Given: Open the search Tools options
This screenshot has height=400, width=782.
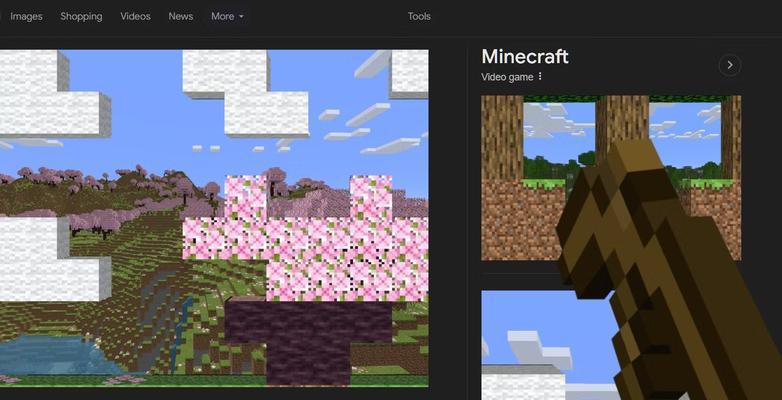Looking at the screenshot, I should tap(419, 16).
